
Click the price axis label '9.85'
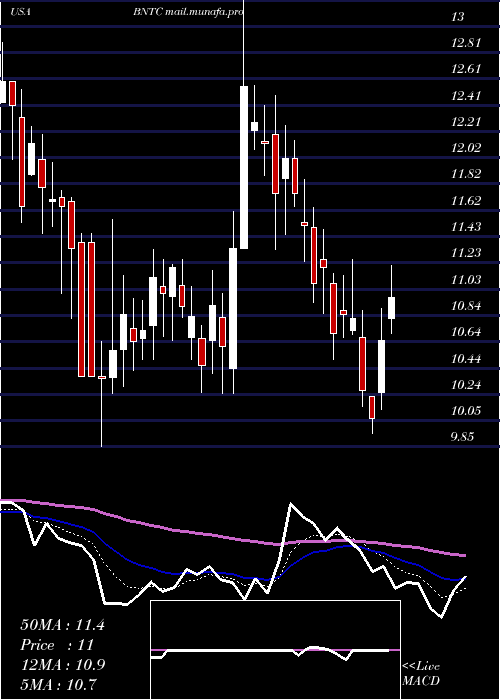pos(462,437)
